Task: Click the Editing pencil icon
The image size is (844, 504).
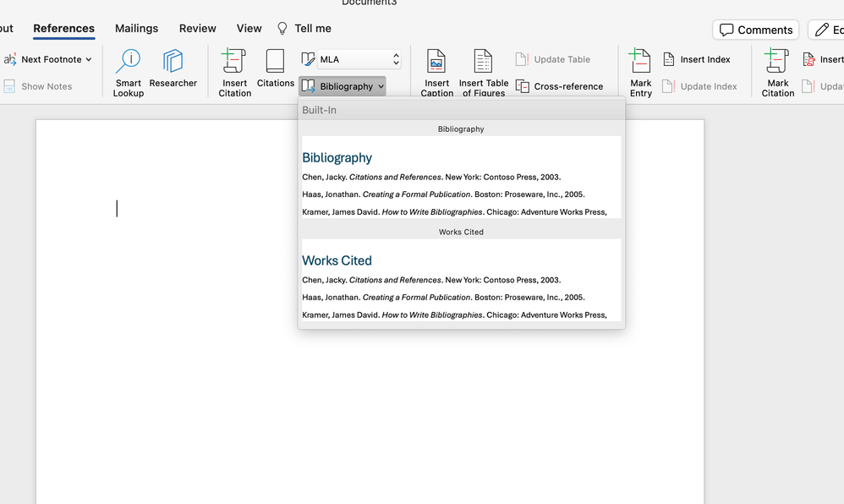Action: (824, 29)
